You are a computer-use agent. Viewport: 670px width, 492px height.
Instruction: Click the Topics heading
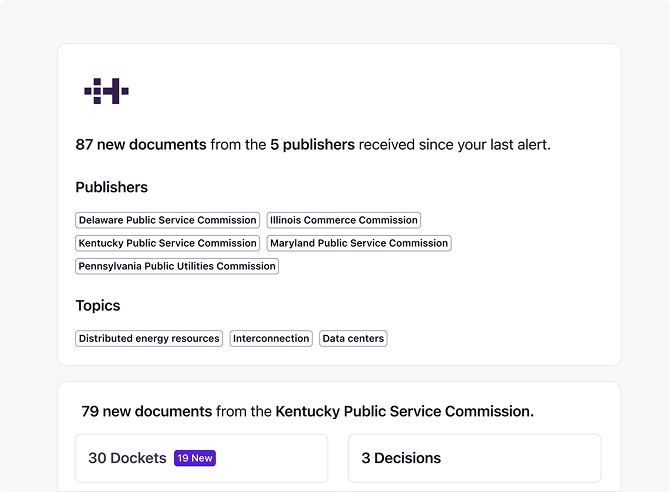(98, 306)
